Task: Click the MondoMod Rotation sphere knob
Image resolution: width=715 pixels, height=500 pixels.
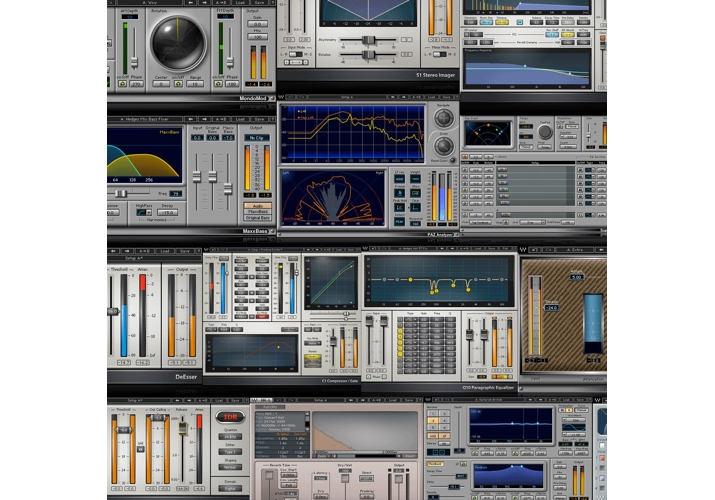Action: [x=178, y=44]
